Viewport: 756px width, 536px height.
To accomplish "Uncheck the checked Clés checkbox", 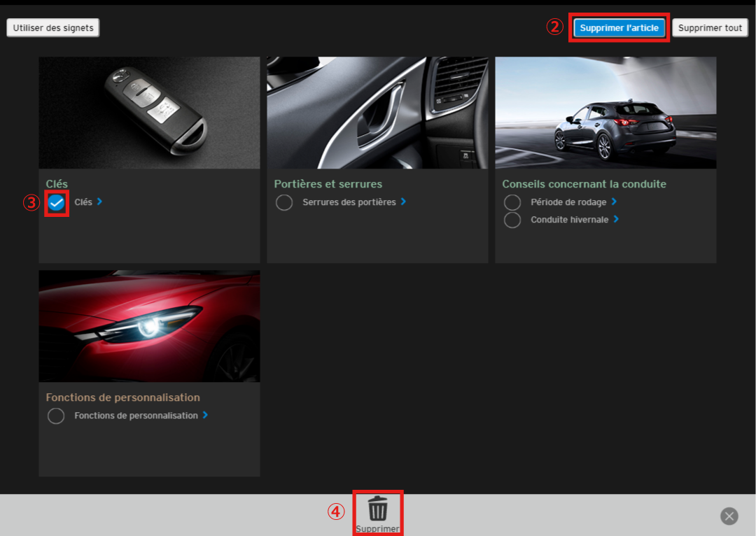I will tap(57, 203).
